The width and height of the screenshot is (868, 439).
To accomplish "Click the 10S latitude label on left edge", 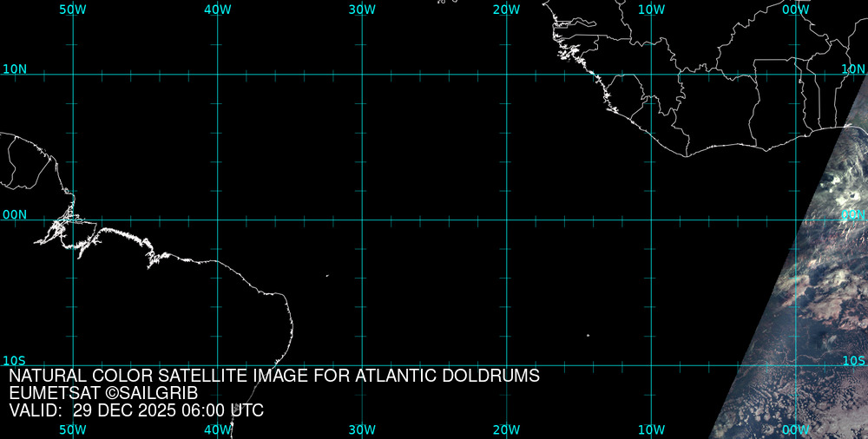I will coord(15,360).
